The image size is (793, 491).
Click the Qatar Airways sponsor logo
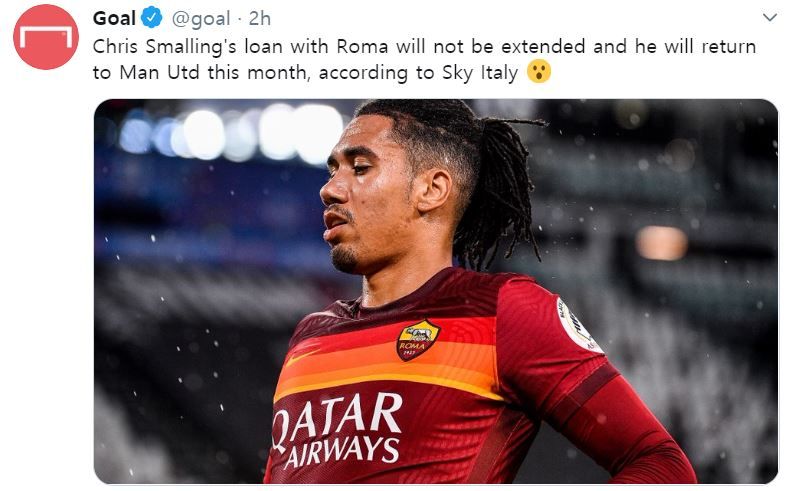[336, 430]
